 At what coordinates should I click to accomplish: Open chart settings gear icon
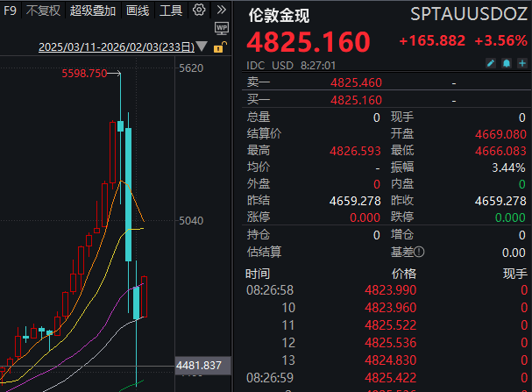(199, 11)
